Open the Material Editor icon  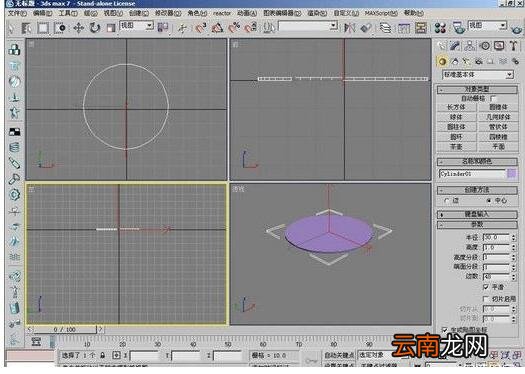pyautogui.click(x=440, y=28)
